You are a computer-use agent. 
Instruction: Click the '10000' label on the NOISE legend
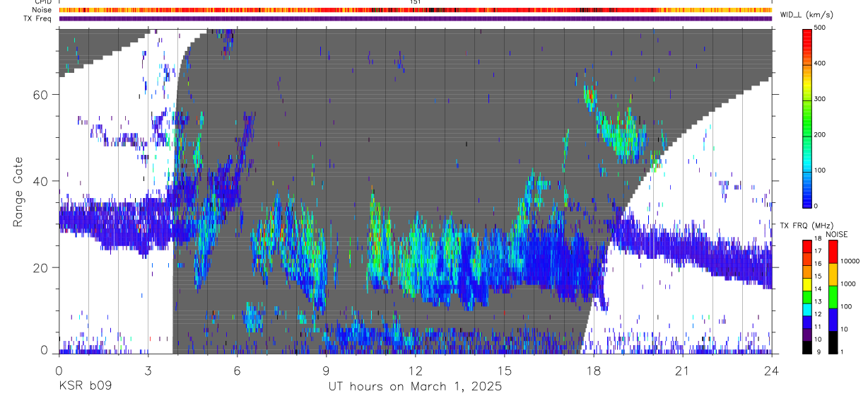point(849,261)
